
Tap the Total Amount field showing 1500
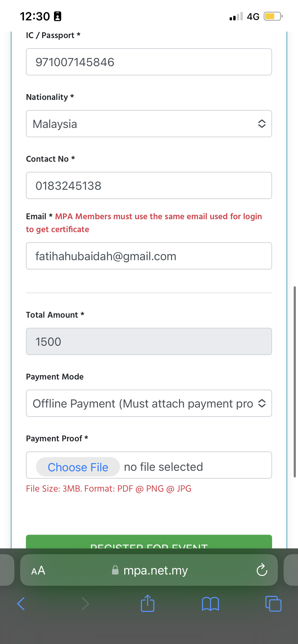[149, 341]
